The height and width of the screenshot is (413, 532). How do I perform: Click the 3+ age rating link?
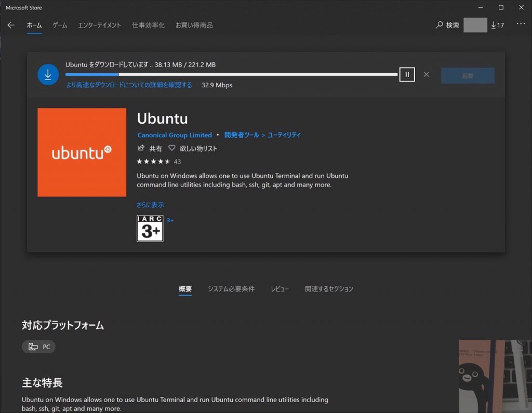click(170, 221)
